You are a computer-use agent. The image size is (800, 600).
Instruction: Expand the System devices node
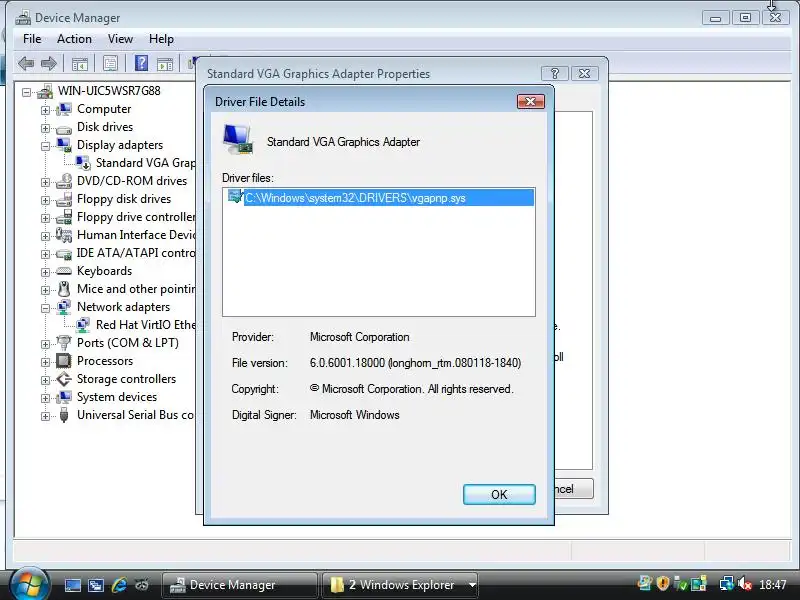[x=45, y=398]
